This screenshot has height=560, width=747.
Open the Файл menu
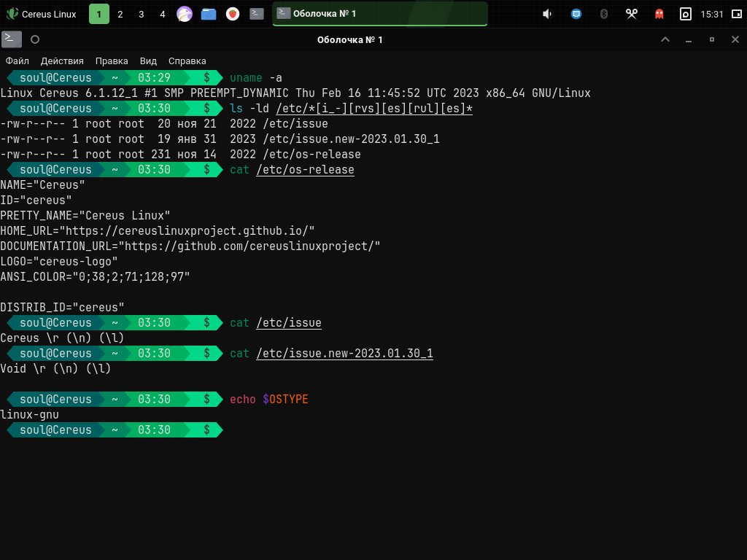[x=18, y=61]
